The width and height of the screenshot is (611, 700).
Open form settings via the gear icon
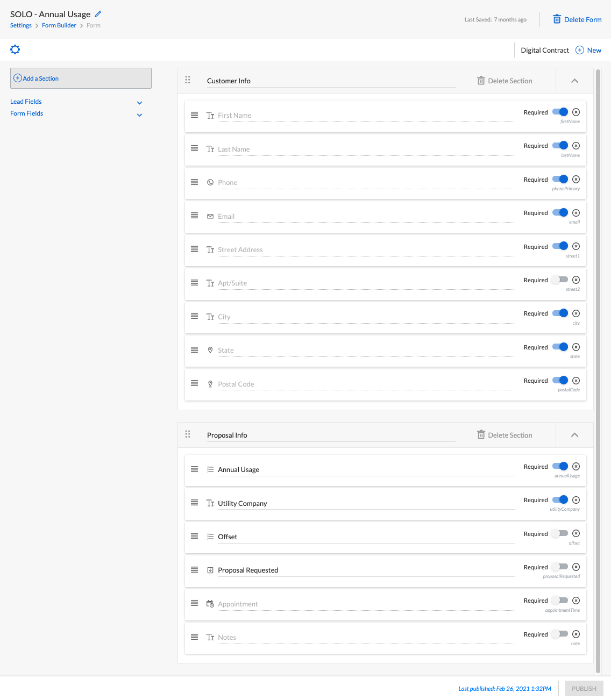(15, 49)
